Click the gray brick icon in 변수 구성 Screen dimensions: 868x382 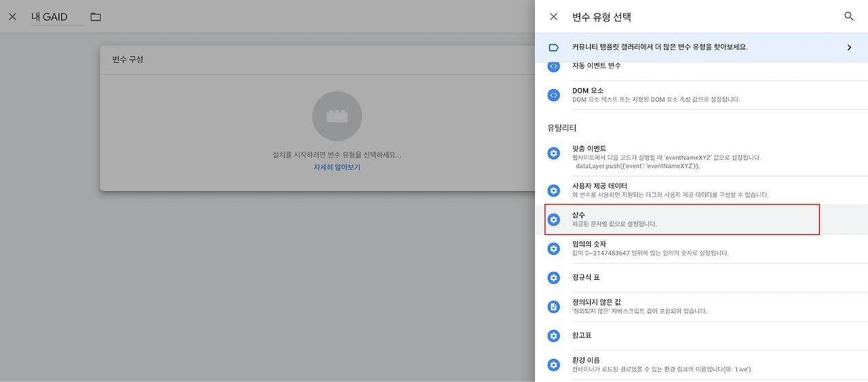click(x=337, y=116)
